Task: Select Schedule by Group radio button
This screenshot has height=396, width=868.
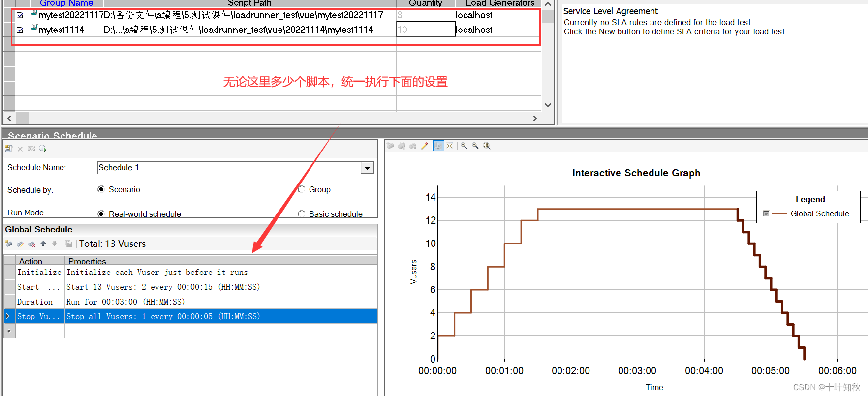Action: click(301, 189)
